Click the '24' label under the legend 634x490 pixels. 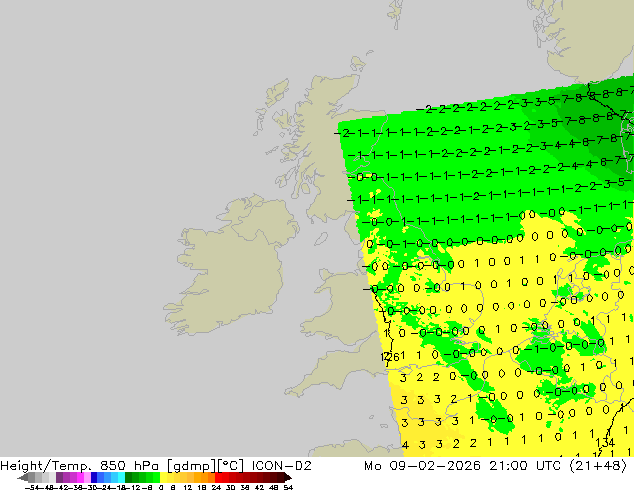click(216, 487)
